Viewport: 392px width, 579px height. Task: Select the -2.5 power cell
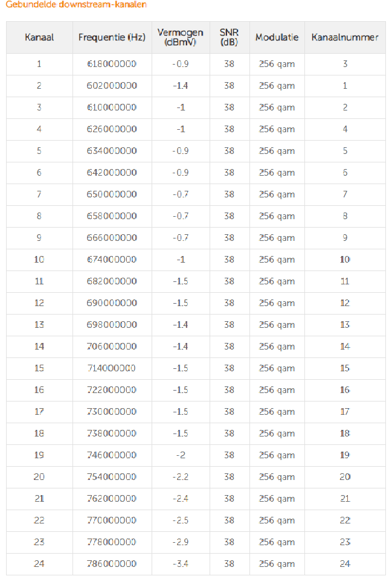pos(181,520)
